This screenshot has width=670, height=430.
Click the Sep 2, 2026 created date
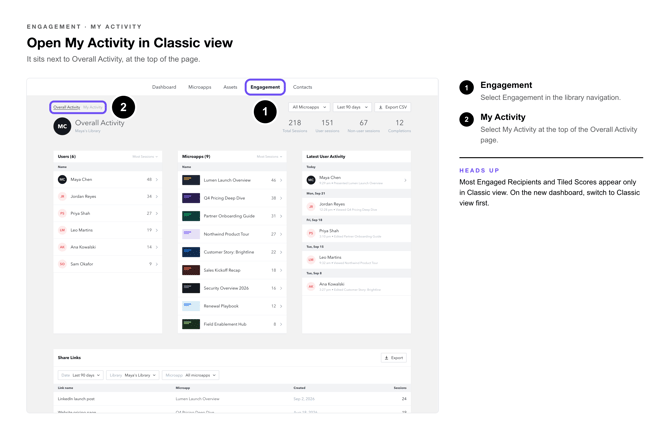[304, 399]
